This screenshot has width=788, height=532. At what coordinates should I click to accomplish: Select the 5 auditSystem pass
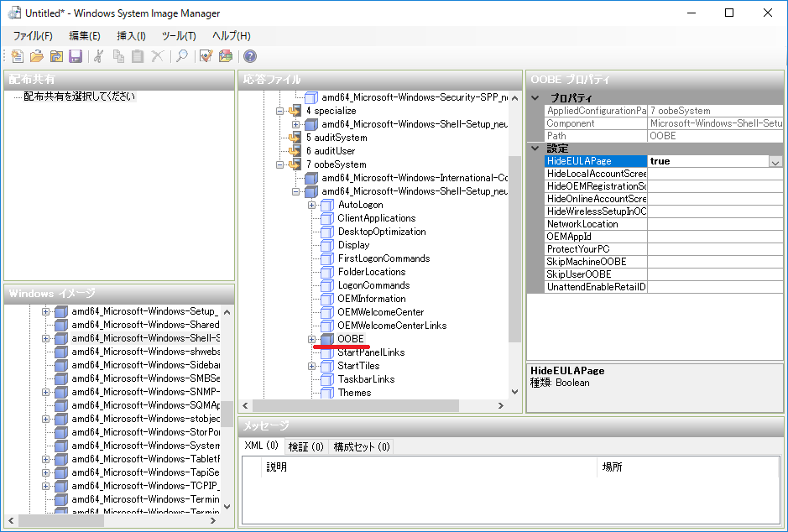click(x=337, y=138)
